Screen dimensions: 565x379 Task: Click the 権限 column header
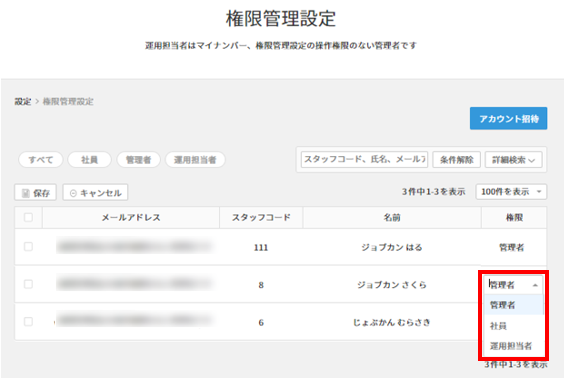(x=514, y=217)
